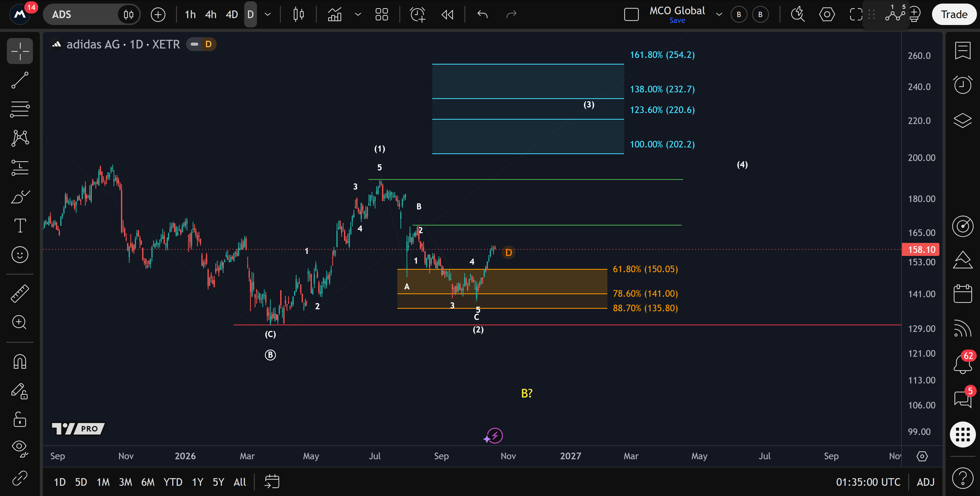Toggle ADJ adjusted data button
This screenshot has height=496, width=980.
(925, 482)
